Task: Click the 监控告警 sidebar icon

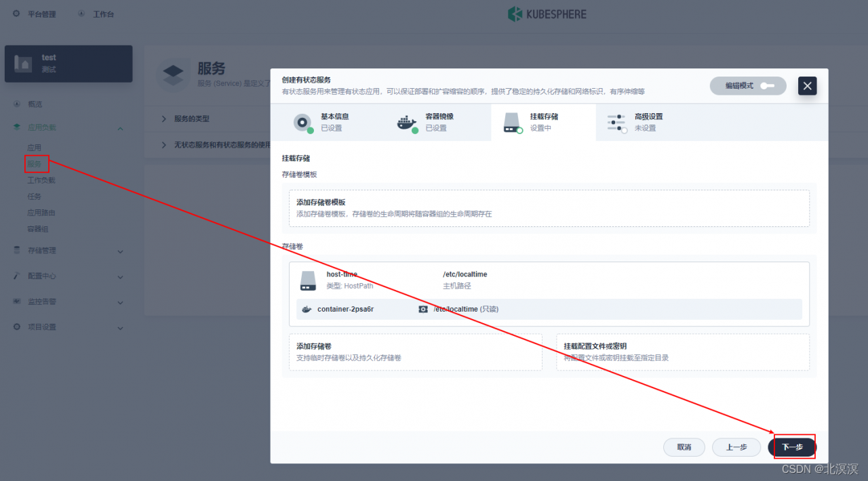Action: 17,301
